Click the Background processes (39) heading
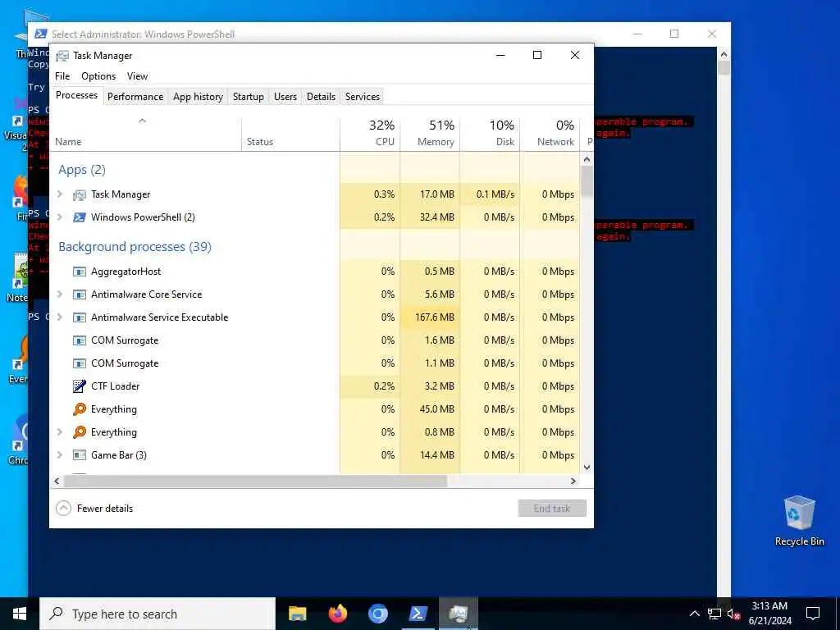Viewport: 840px width, 630px height. pos(135,247)
